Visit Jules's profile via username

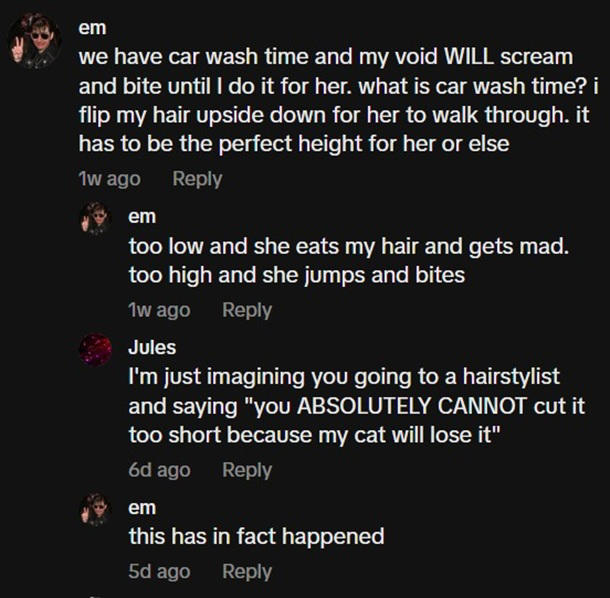tap(152, 347)
